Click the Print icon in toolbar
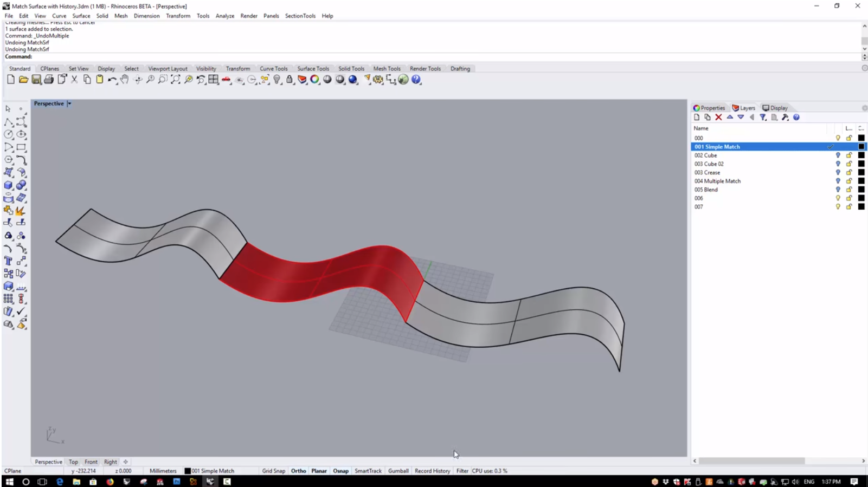Viewport: 868px width, 487px height. coord(49,80)
